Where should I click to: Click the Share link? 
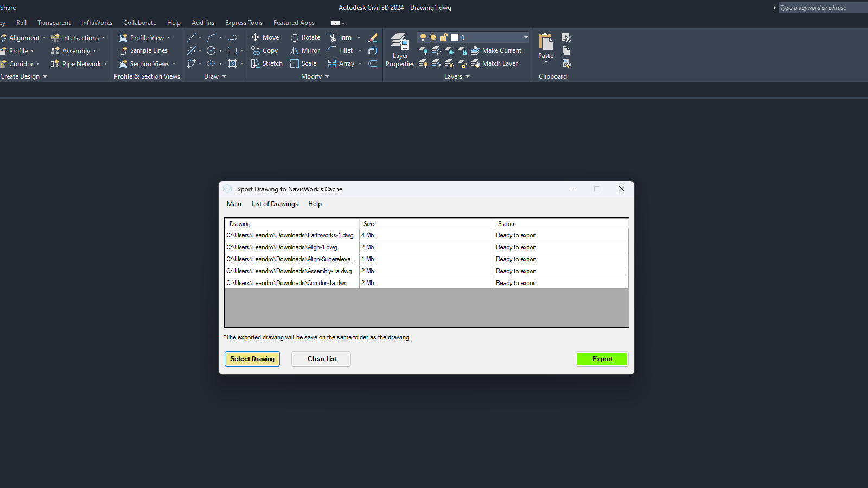click(x=8, y=8)
